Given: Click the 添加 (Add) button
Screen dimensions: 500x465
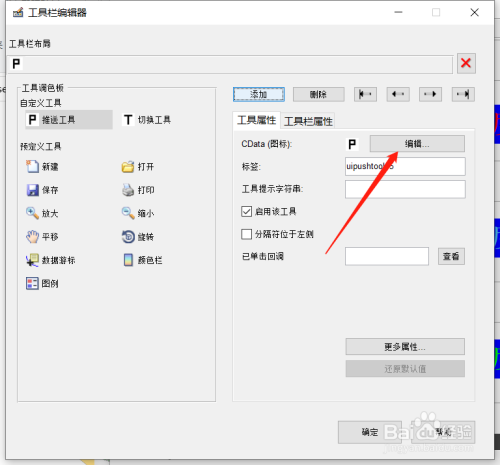Looking at the screenshot, I should [x=259, y=95].
